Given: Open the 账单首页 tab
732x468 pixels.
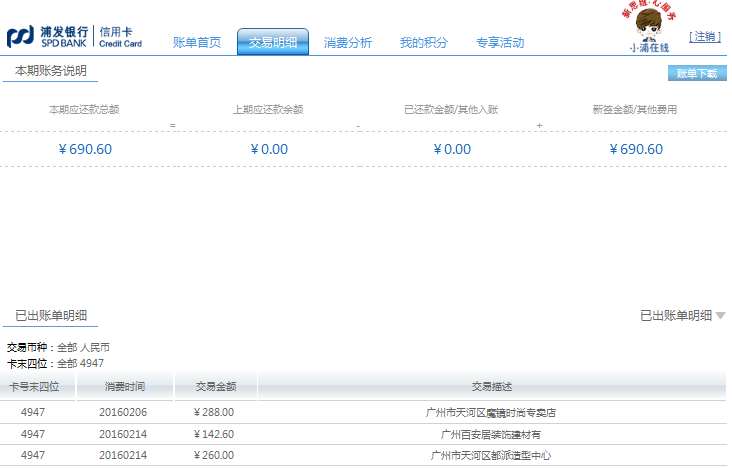Looking at the screenshot, I should point(196,42).
